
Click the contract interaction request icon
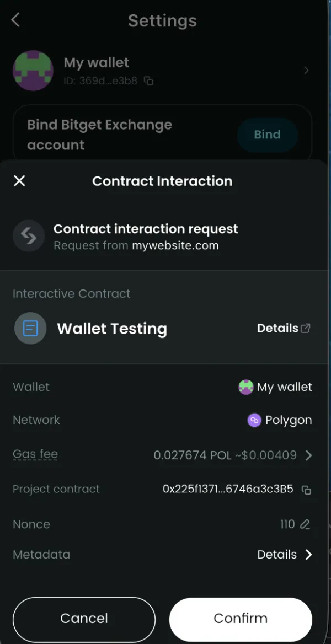coord(29,236)
